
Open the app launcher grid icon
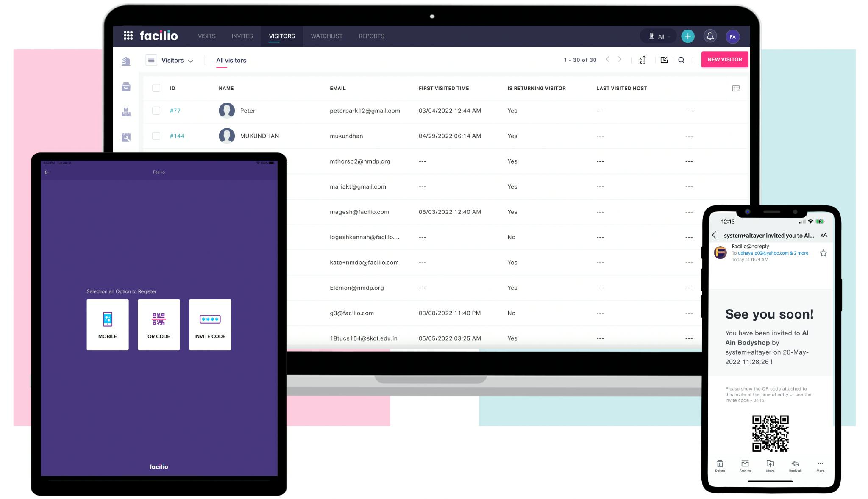tap(128, 36)
